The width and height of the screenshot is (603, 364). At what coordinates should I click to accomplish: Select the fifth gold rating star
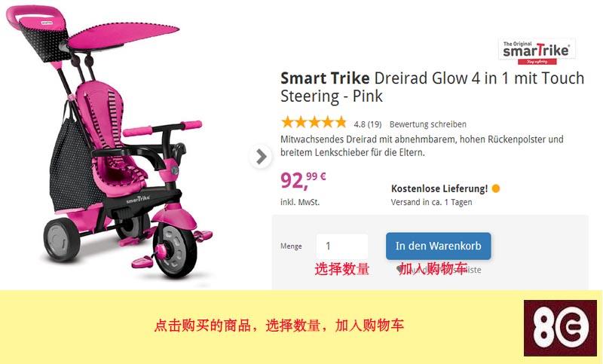pos(341,123)
